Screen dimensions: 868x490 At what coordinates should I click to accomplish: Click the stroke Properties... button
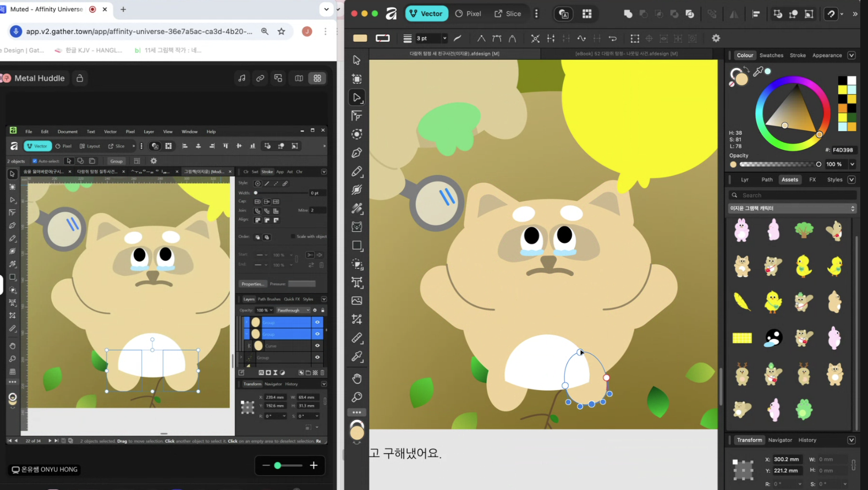[x=252, y=284]
